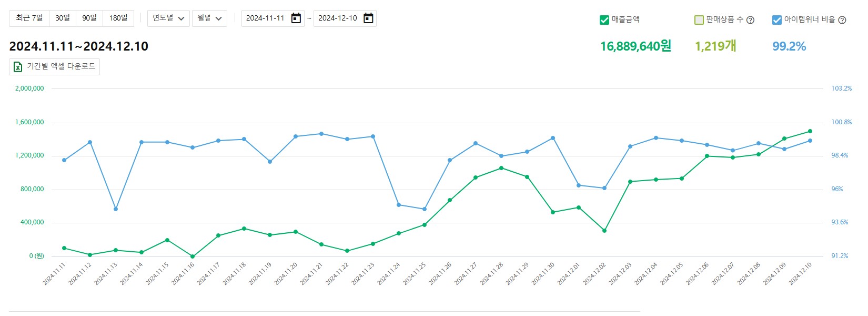Click the Excel file icon
Viewport: 868px width, 316px height.
click(18, 67)
